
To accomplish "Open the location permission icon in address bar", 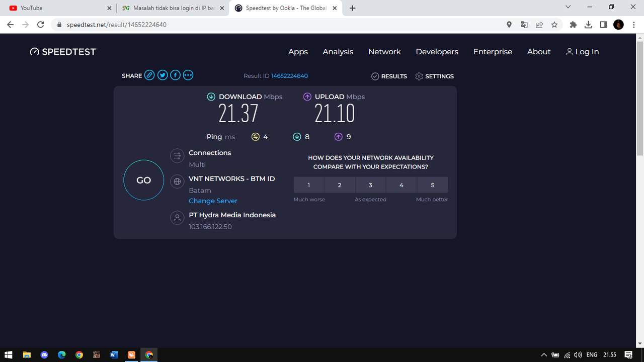I will [509, 25].
